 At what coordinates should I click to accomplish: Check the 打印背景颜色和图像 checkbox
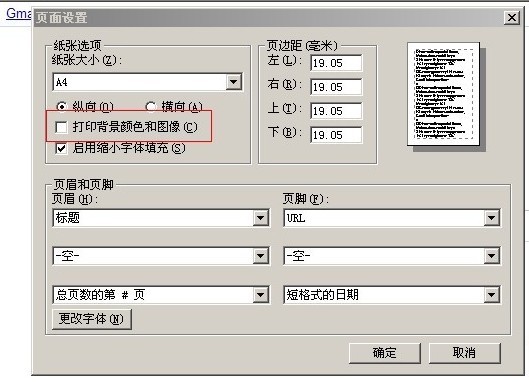[61, 128]
